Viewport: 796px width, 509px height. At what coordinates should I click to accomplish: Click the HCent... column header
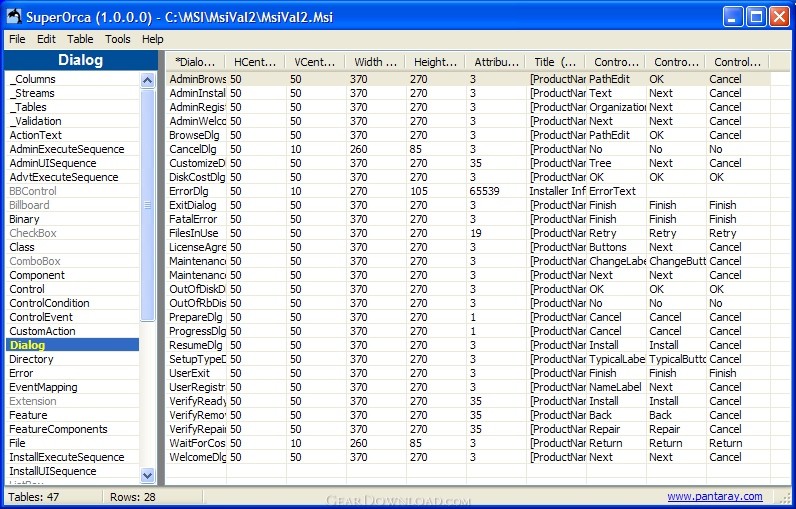(x=255, y=62)
